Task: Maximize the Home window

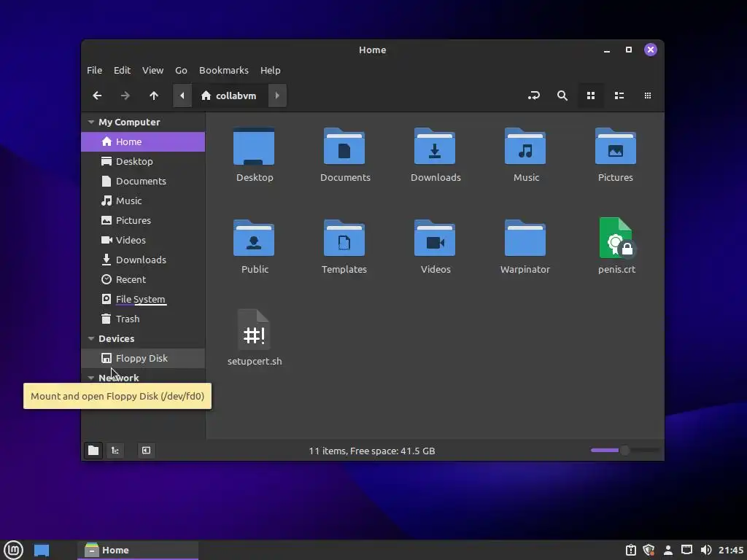Action: 629,50
